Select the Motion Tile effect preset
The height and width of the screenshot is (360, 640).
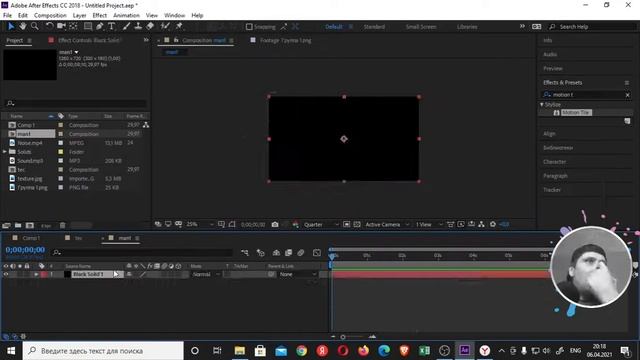point(576,113)
